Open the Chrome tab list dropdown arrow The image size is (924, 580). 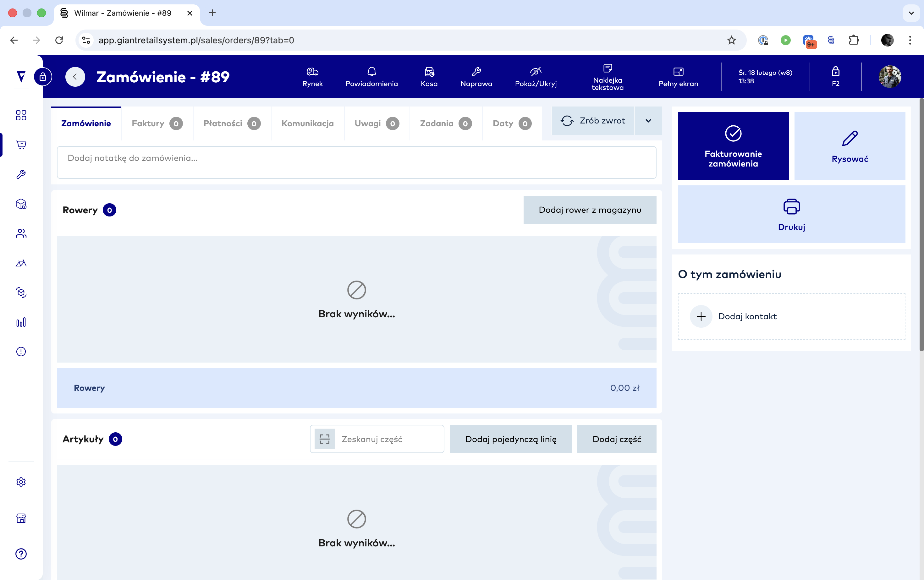911,13
